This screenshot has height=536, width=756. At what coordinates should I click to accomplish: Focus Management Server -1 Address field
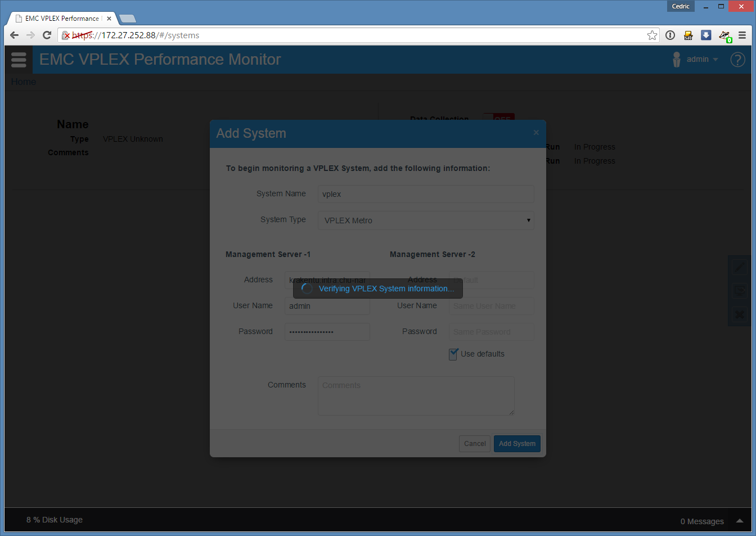click(x=327, y=280)
